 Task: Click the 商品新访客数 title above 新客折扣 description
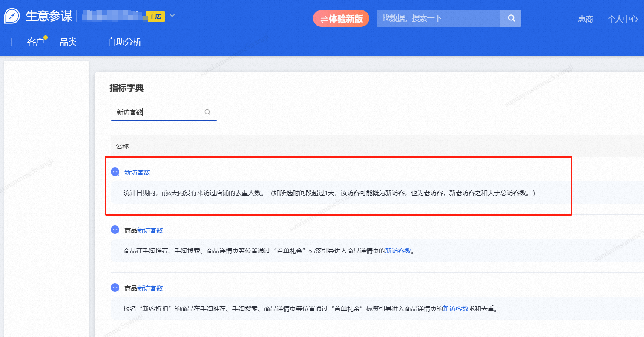144,288
